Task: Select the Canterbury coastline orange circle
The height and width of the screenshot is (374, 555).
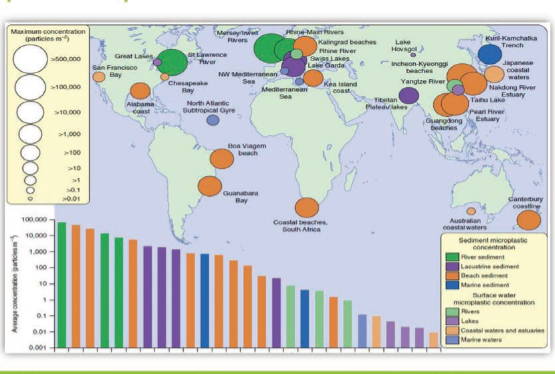Action: (529, 220)
